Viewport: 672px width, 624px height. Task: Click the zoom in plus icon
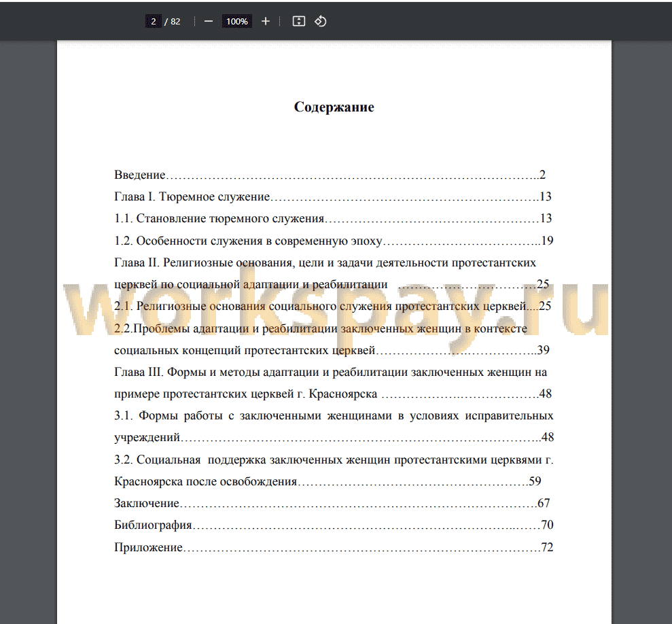coord(266,22)
